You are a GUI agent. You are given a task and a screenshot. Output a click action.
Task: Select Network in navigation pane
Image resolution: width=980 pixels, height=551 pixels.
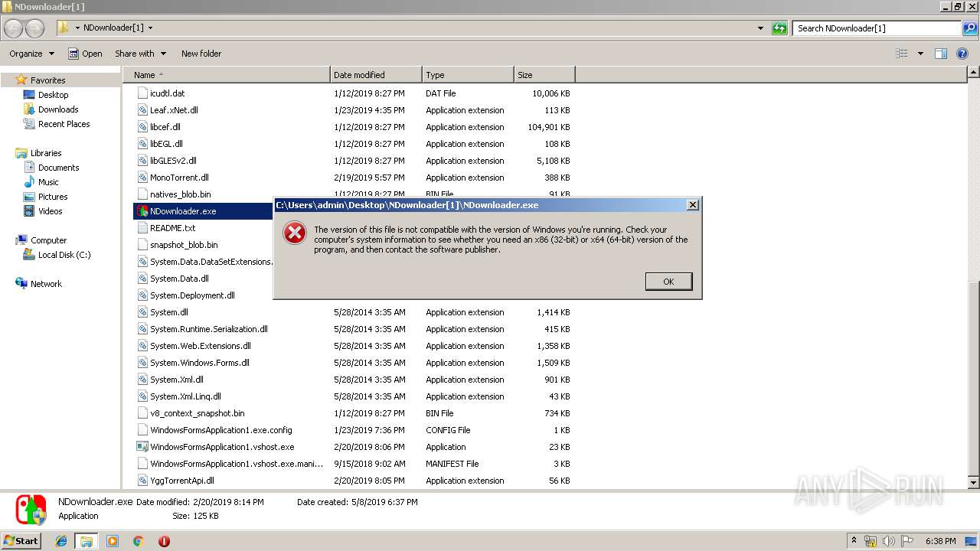pyautogui.click(x=46, y=284)
